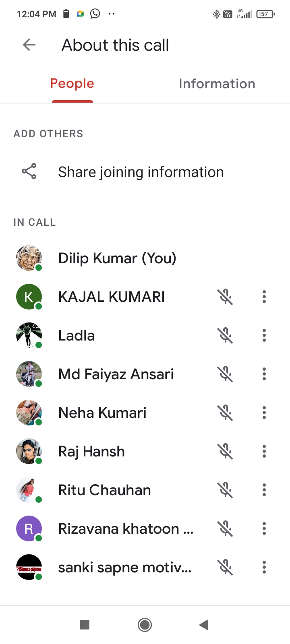This screenshot has width=290, height=644.
Task: Mute Md Faiyaz Ansari's microphone
Action: point(226,374)
